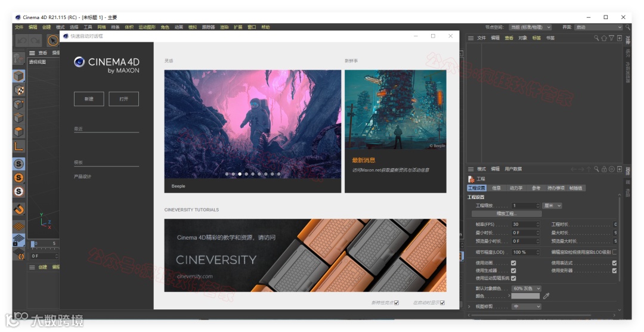Expand the 颜色 color field arrow
Viewport: 644px width, 332px height.
click(x=509, y=296)
